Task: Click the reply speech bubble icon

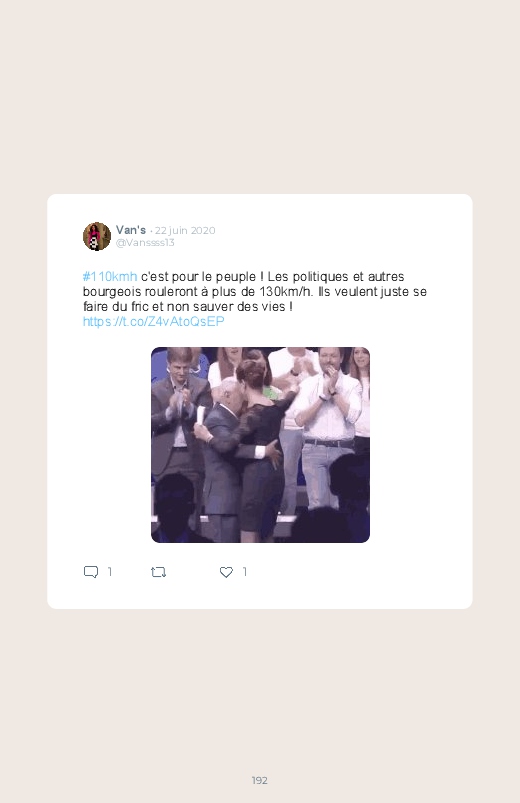Action: coord(91,572)
